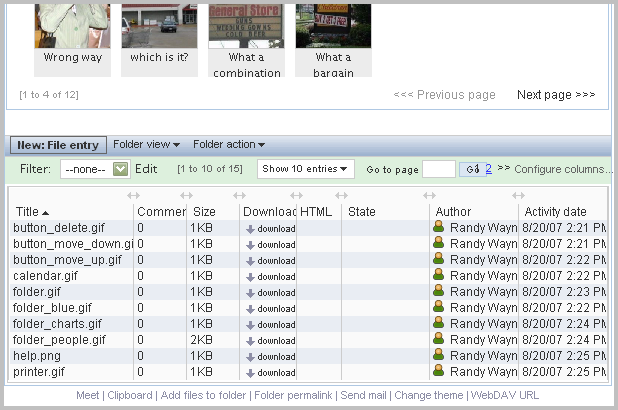Click the Folder permalink link

(293, 395)
